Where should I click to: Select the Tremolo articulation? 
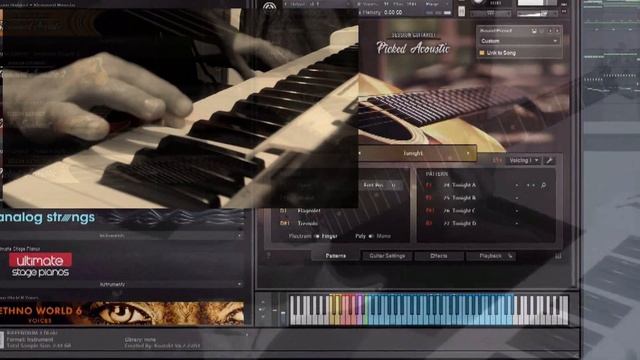pos(308,223)
